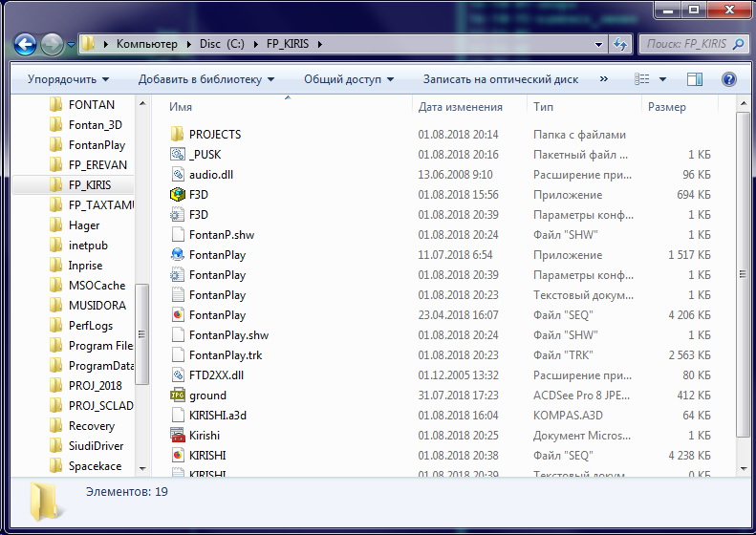
Task: Click type KOMPAS.A3D of KIRISHI.a3d
Action: click(x=568, y=416)
